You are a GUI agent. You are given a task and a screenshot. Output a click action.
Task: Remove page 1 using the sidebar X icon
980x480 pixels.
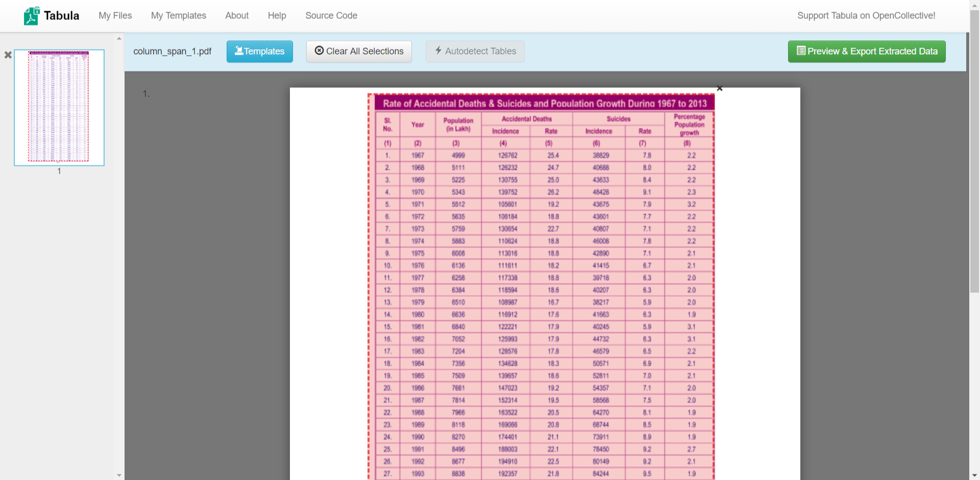(x=8, y=55)
